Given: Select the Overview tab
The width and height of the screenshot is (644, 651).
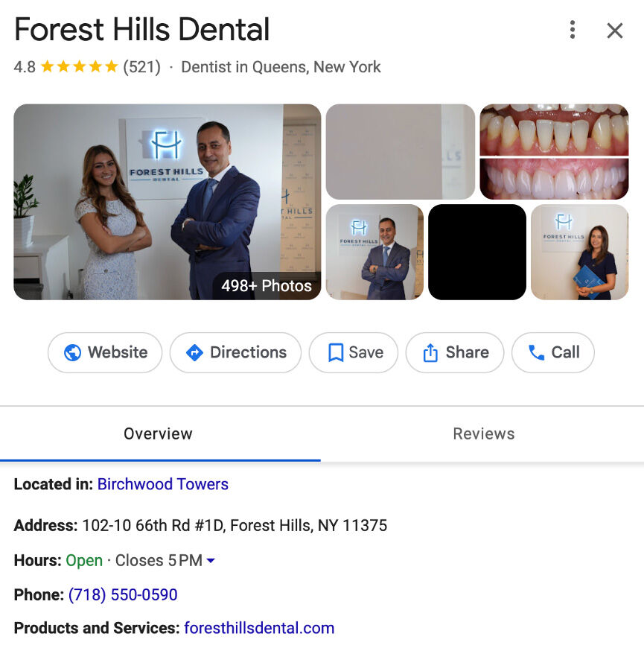Looking at the screenshot, I should (x=158, y=434).
